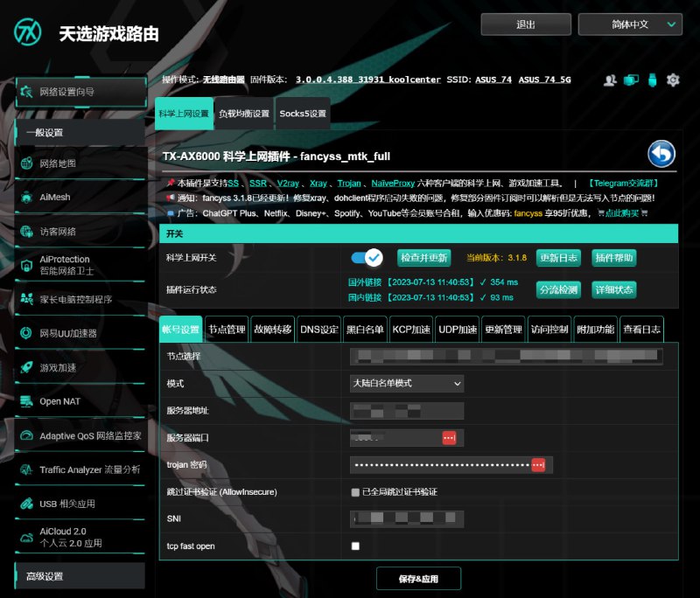The width and height of the screenshot is (700, 598).
Task: Expand the 节点选择 dropdown
Action: pos(507,357)
